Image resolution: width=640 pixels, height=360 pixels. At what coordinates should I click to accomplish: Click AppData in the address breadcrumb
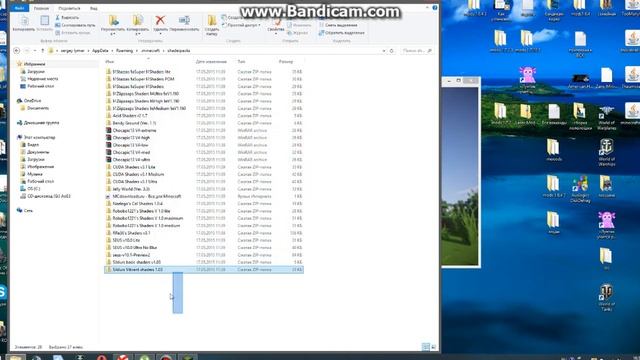tap(100, 51)
